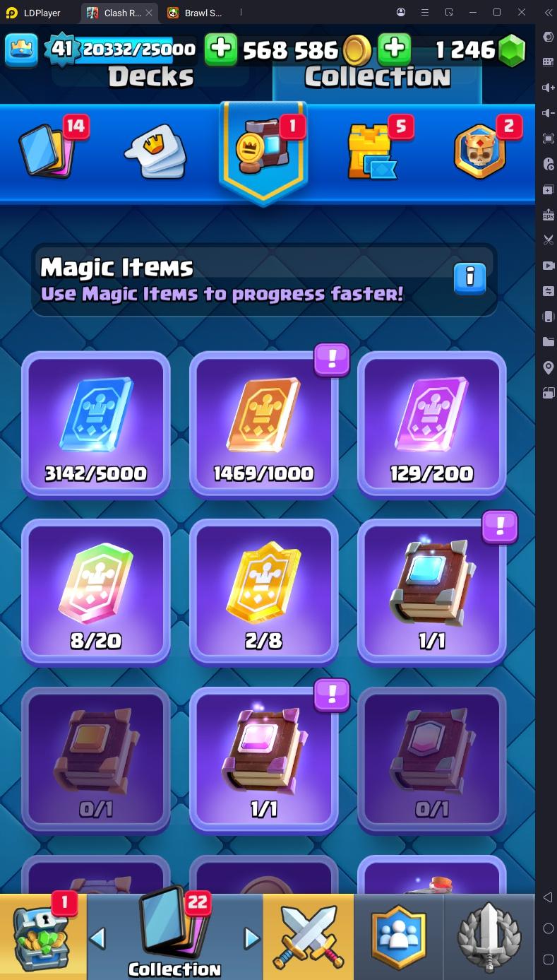The width and height of the screenshot is (557, 980).
Task: Select the Common Wild Card 3142/5000
Action: pyautogui.click(x=96, y=425)
